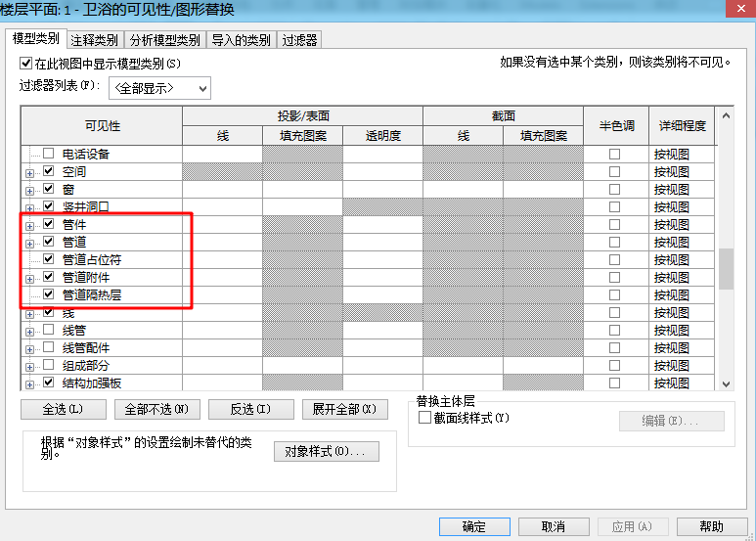Click 展开全部 button
The image size is (756, 541).
(344, 409)
